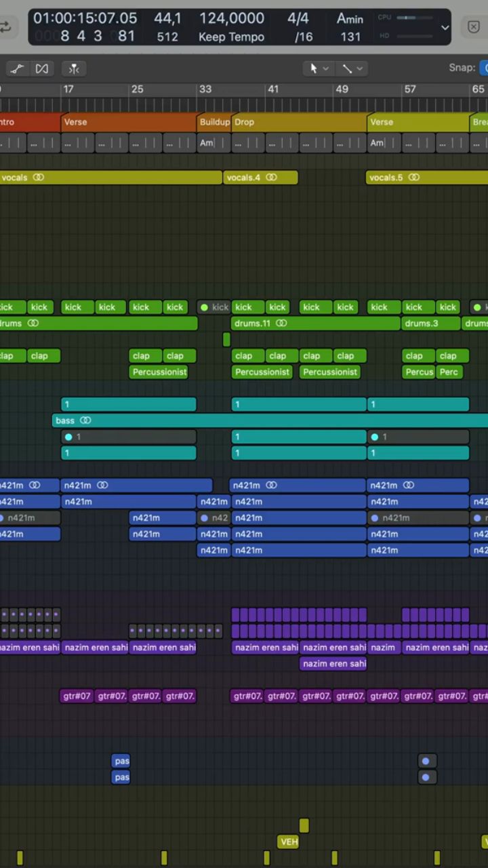Toggle the muted kick region in Buildup
The image size is (488, 868).
click(213, 307)
